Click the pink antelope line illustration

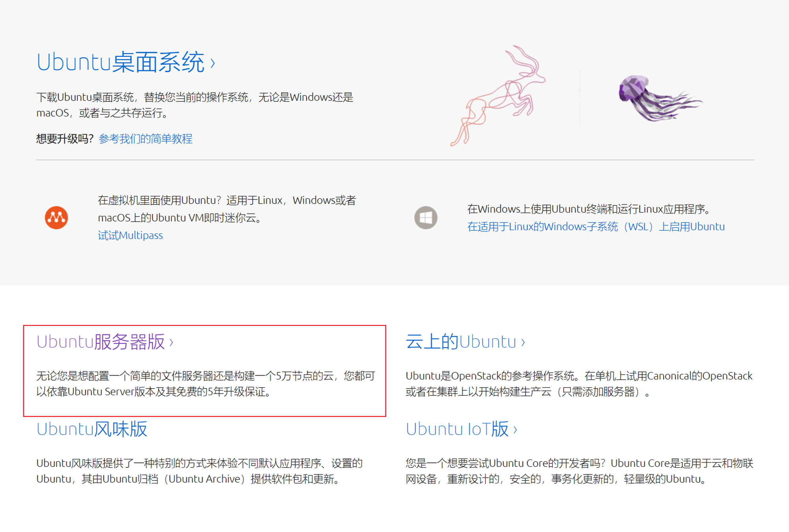(498, 95)
